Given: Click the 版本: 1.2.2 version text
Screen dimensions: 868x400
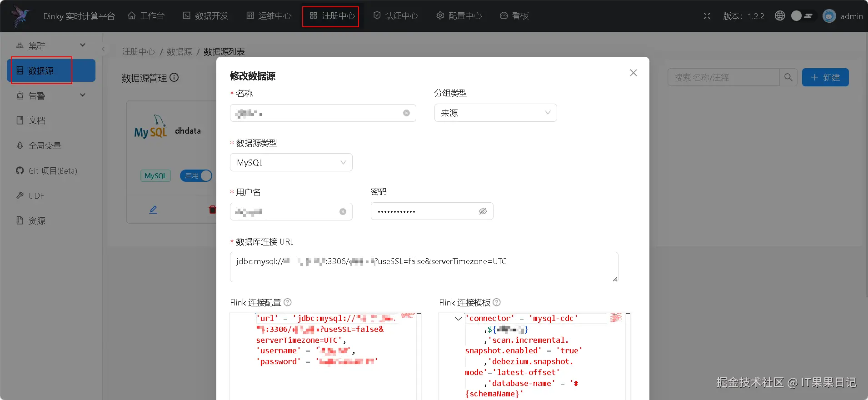Looking at the screenshot, I should (x=743, y=16).
